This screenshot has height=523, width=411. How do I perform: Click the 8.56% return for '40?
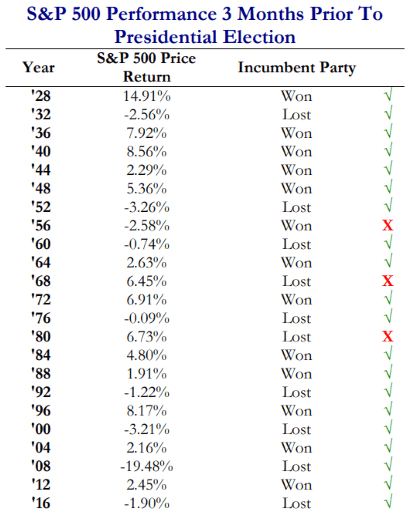147,152
